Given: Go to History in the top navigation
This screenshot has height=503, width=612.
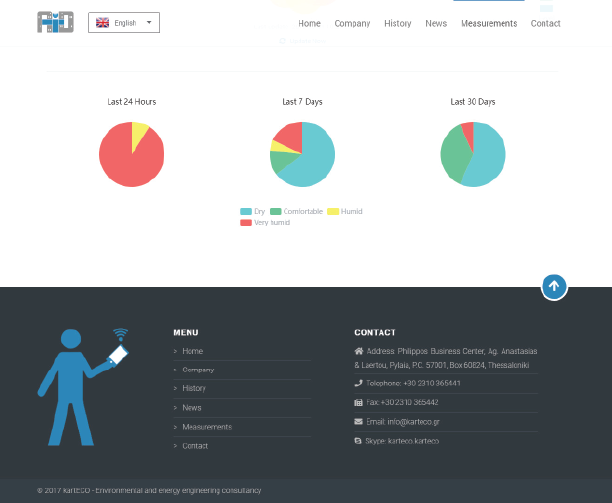Looking at the screenshot, I should click(397, 23).
